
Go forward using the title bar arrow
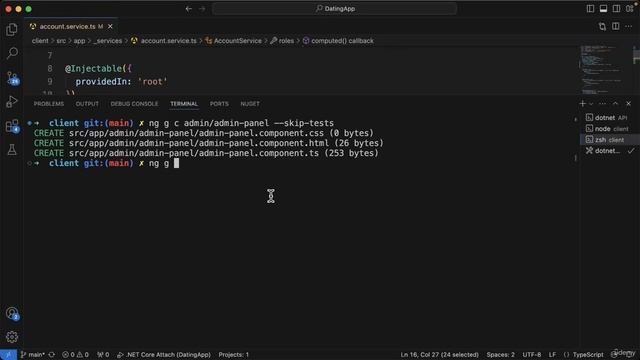click(202, 9)
